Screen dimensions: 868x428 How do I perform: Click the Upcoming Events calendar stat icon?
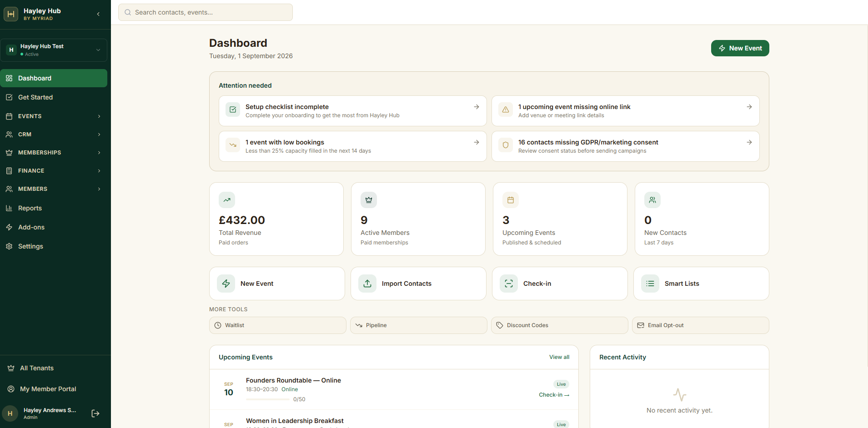tap(511, 200)
